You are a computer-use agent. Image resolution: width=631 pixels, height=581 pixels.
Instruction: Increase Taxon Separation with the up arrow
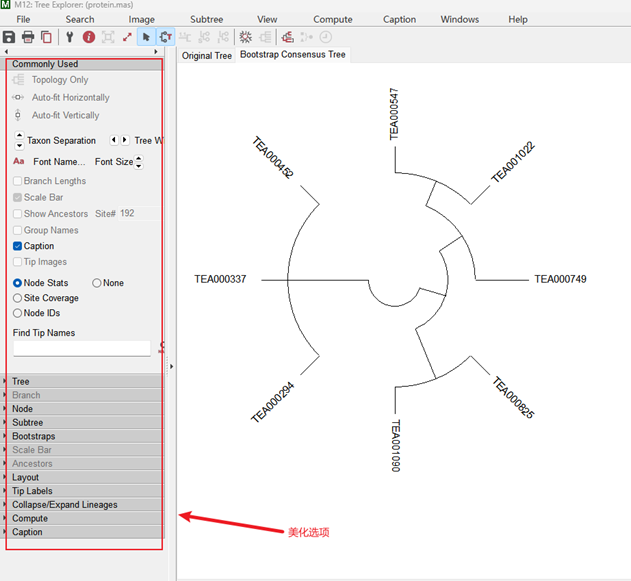pyautogui.click(x=19, y=135)
